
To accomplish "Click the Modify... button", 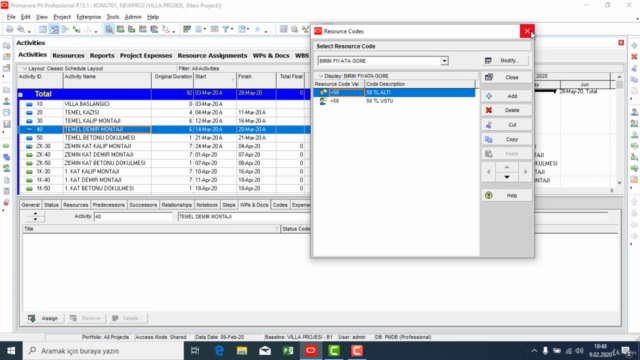I will (505, 60).
